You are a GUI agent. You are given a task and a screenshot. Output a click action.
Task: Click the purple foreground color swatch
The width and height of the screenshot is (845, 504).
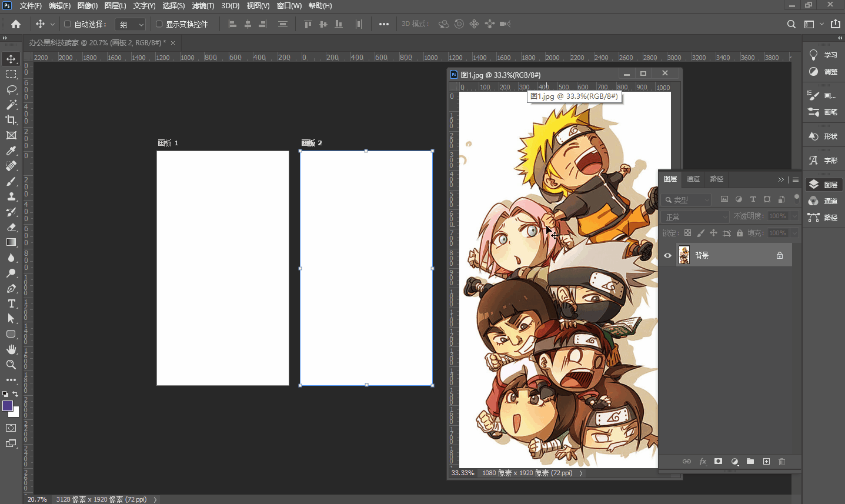click(x=8, y=406)
